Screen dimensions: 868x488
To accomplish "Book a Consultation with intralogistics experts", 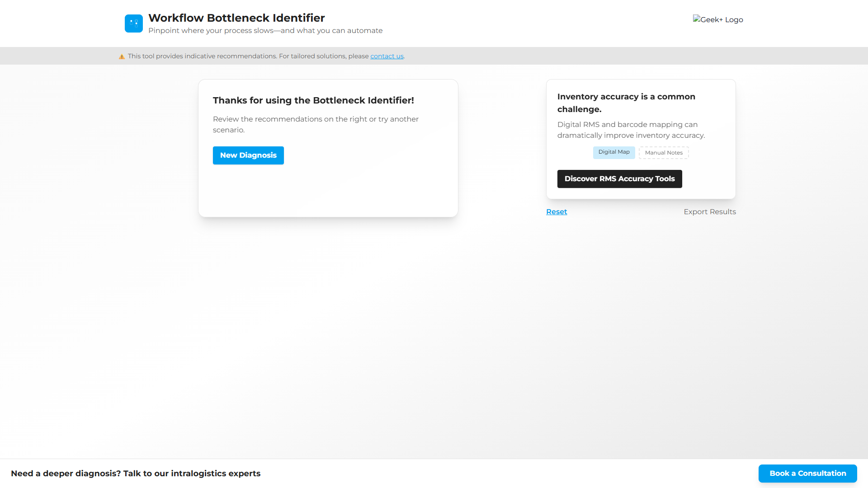I will (807, 473).
